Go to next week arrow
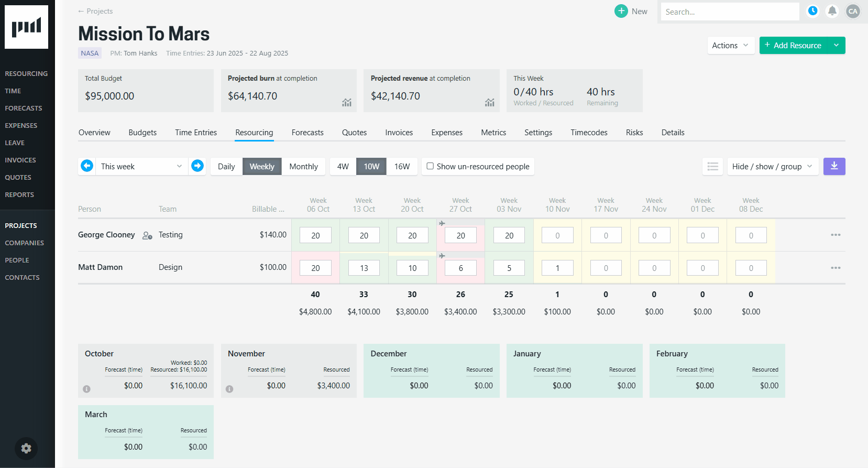This screenshot has height=468, width=868. (197, 166)
